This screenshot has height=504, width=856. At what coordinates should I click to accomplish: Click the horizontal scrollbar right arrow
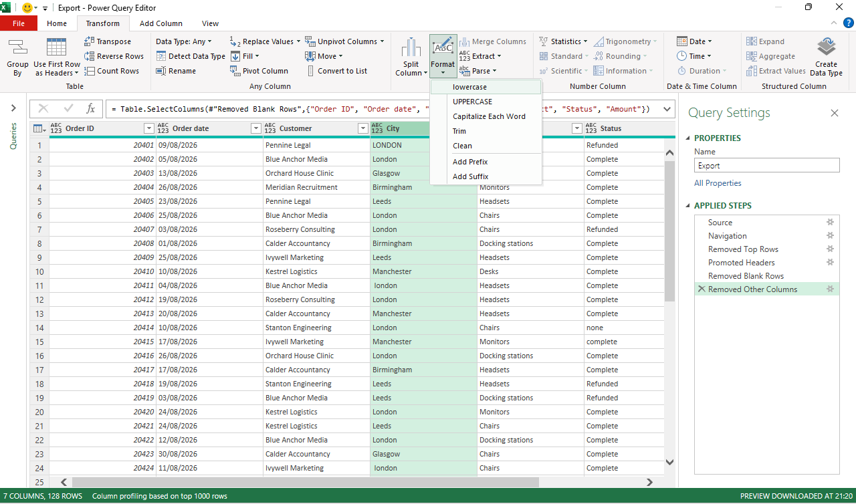(x=649, y=482)
